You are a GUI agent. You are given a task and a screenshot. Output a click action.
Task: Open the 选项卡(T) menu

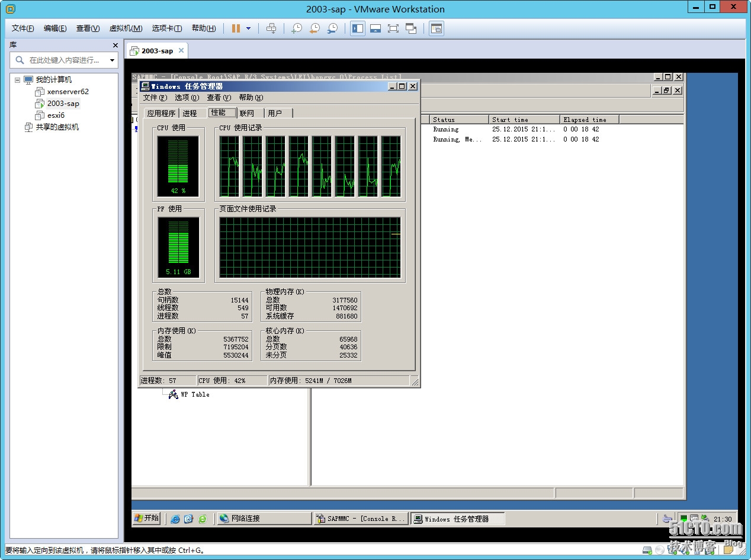pyautogui.click(x=167, y=28)
